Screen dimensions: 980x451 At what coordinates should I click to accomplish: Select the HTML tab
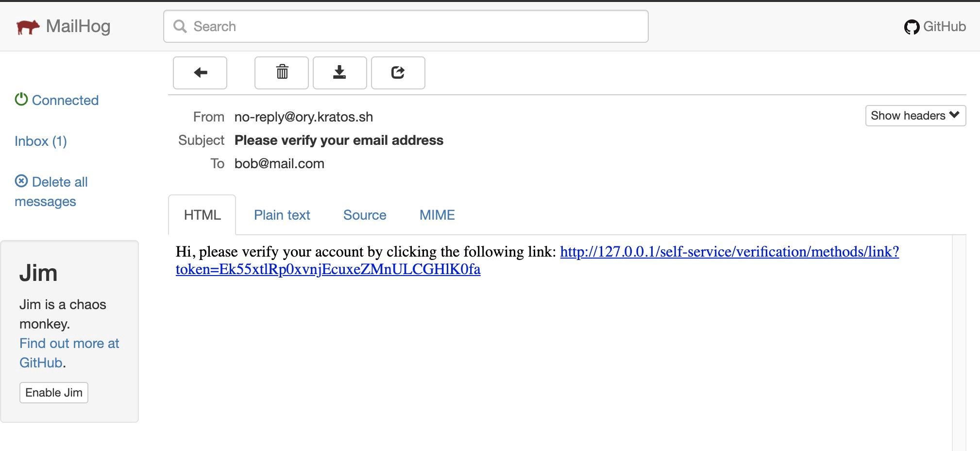202,215
